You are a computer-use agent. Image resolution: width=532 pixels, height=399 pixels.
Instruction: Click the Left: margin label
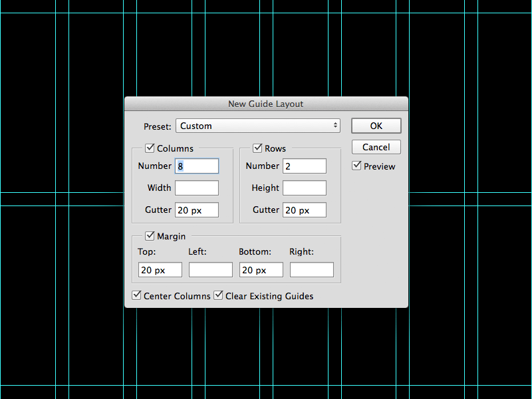click(x=198, y=252)
